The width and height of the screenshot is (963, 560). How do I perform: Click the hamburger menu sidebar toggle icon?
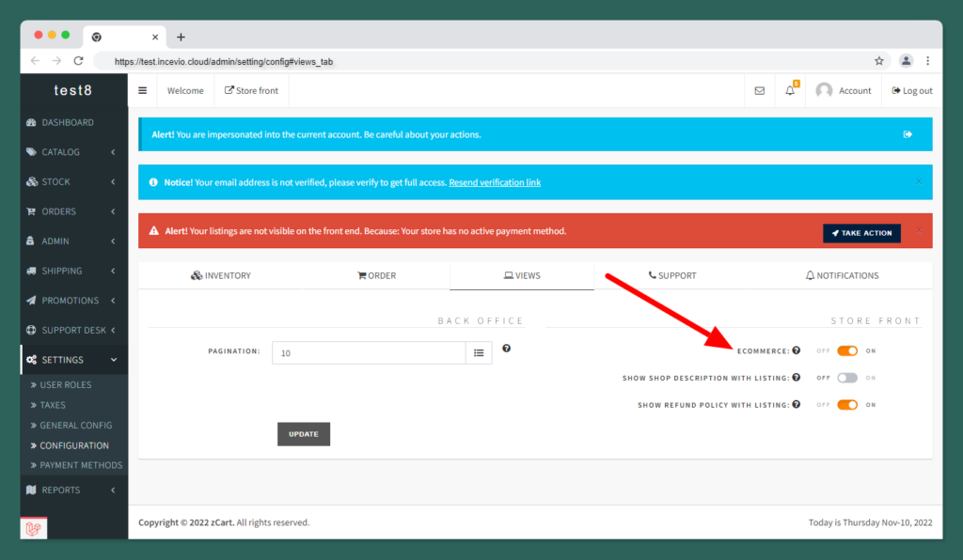143,91
